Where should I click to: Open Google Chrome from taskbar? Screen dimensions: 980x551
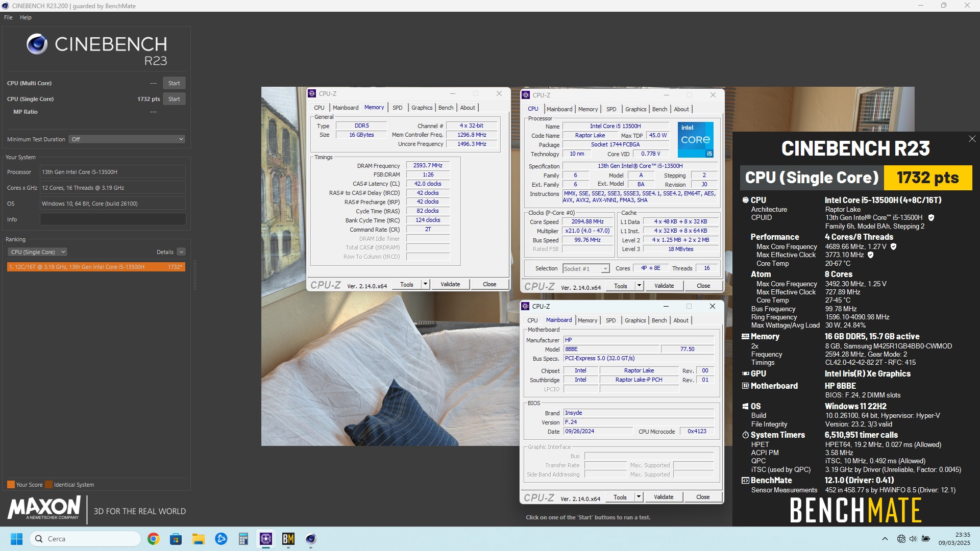pyautogui.click(x=153, y=539)
